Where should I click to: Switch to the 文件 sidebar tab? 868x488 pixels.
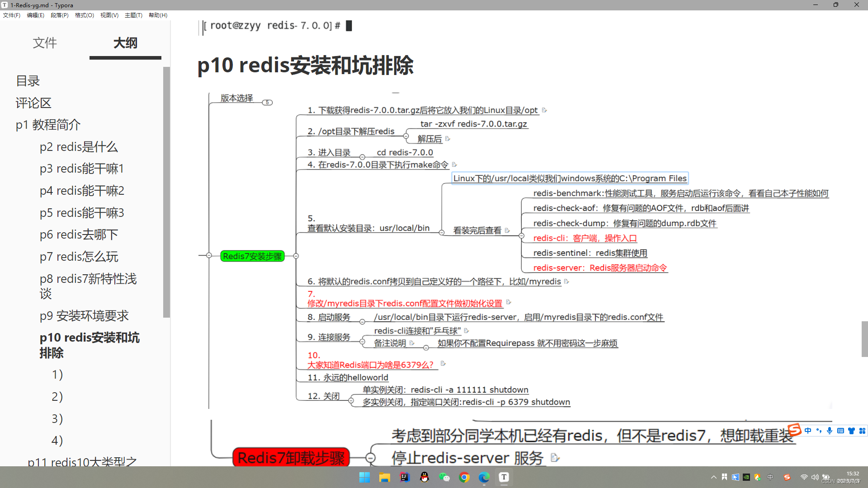click(45, 43)
